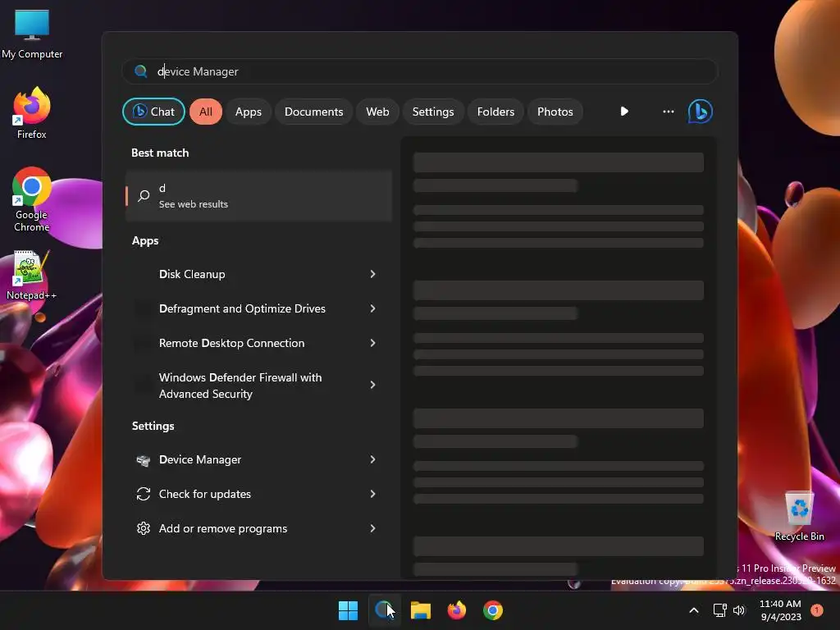
Task: Select the Settings filter tab
Action: click(x=433, y=112)
